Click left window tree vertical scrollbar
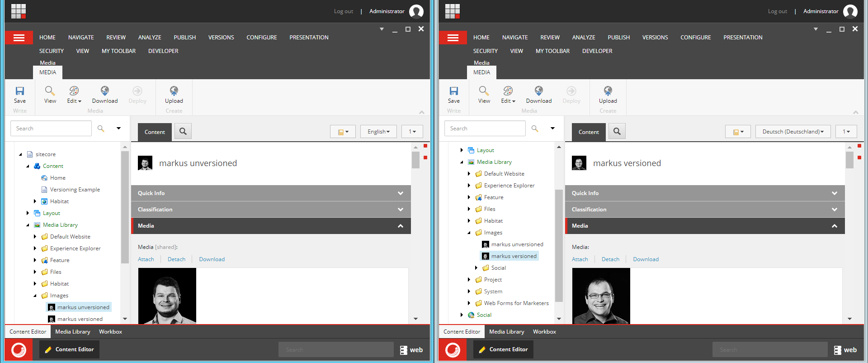The height and width of the screenshot is (363, 868). (x=125, y=206)
